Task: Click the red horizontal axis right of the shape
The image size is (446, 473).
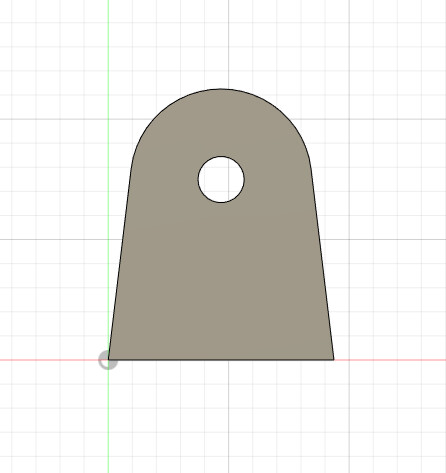Action: click(390, 360)
